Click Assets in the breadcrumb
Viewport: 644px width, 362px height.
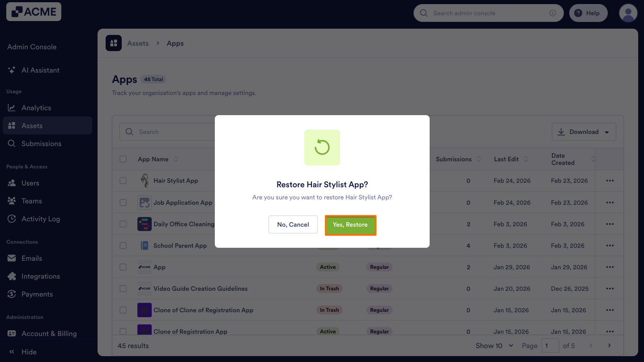pyautogui.click(x=138, y=43)
